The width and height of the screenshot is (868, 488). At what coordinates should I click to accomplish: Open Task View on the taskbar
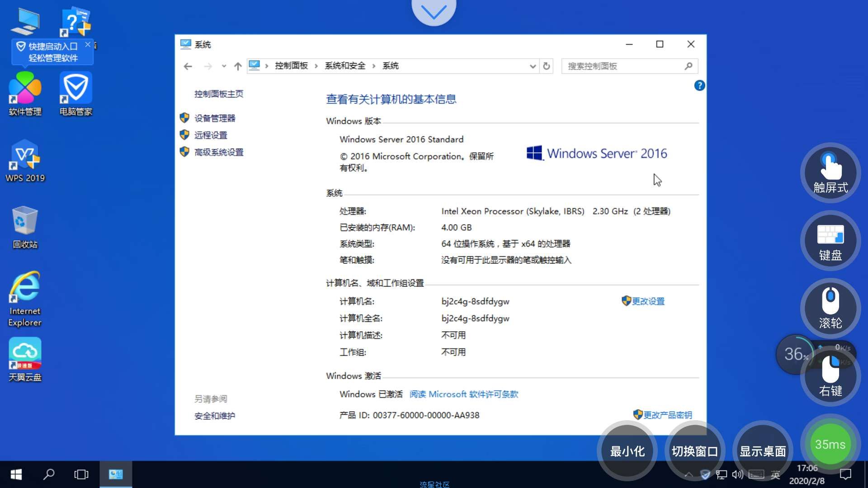[81, 474]
